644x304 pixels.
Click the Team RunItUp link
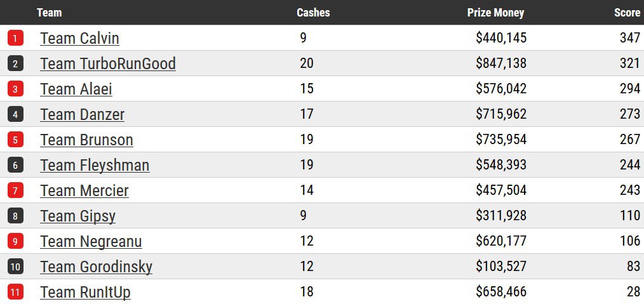(x=85, y=292)
